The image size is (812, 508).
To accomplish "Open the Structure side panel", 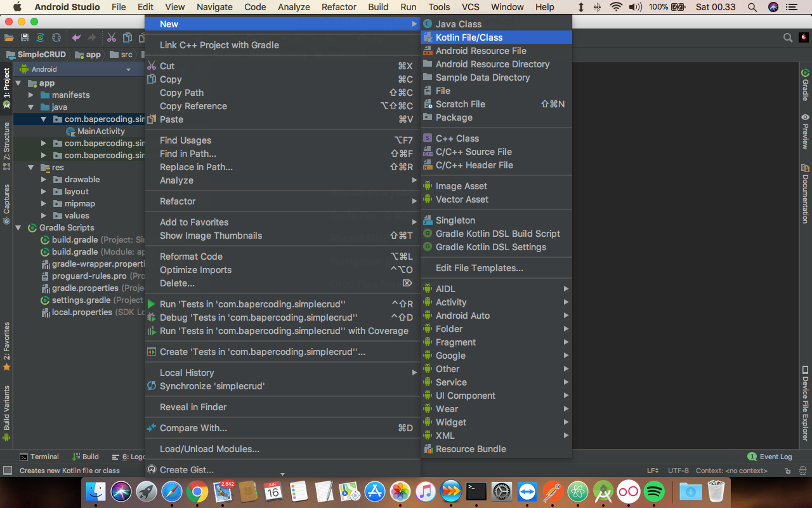I will tap(6, 146).
